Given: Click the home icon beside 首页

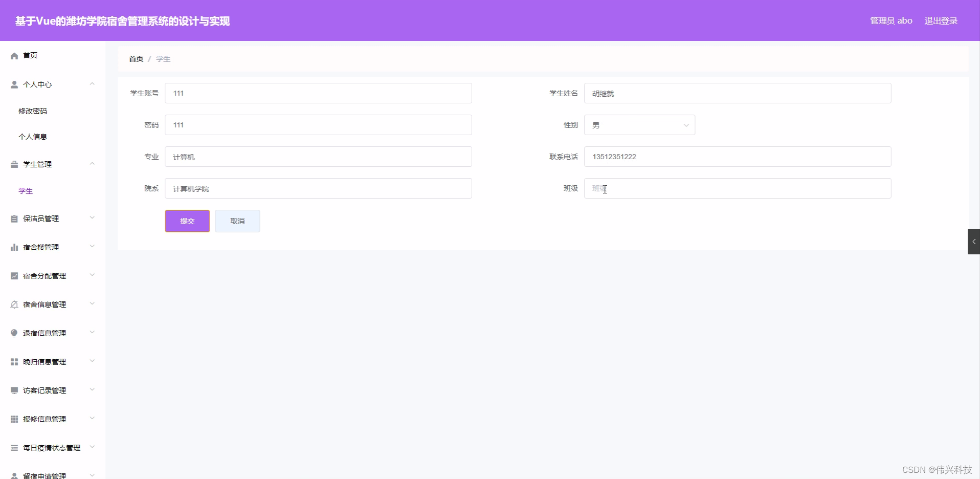Looking at the screenshot, I should click(x=14, y=55).
